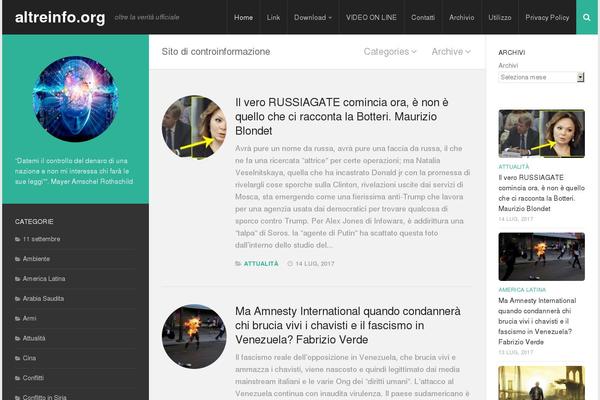Click the '14 LUG, 2017' date under first article
Screen dimensions: 600x400
(315, 264)
